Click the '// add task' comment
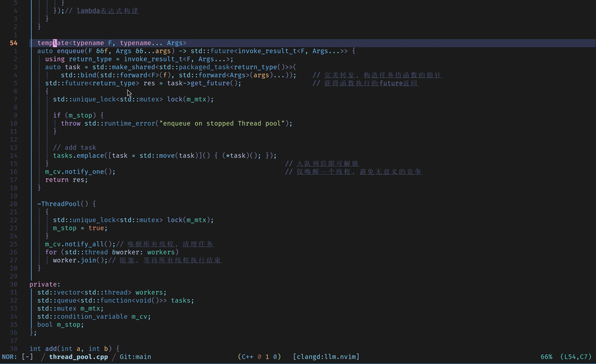Screen dimensions: 596x364 (x=74, y=147)
